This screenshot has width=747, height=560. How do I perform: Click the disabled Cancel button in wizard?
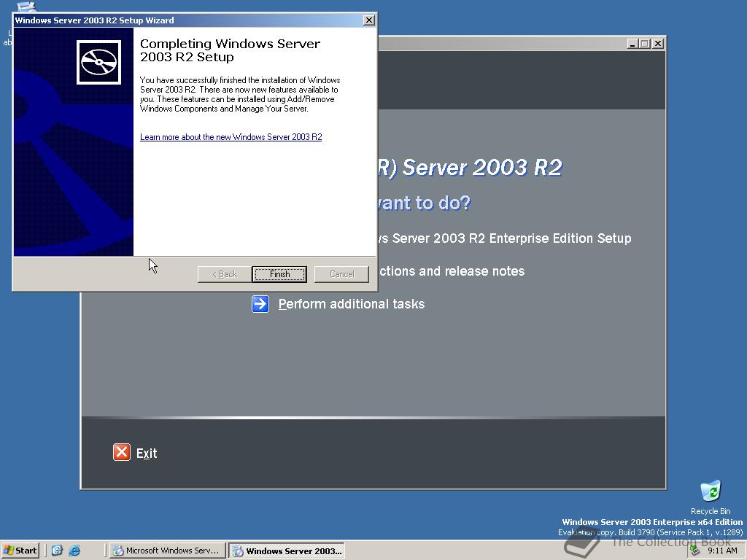pyautogui.click(x=341, y=274)
